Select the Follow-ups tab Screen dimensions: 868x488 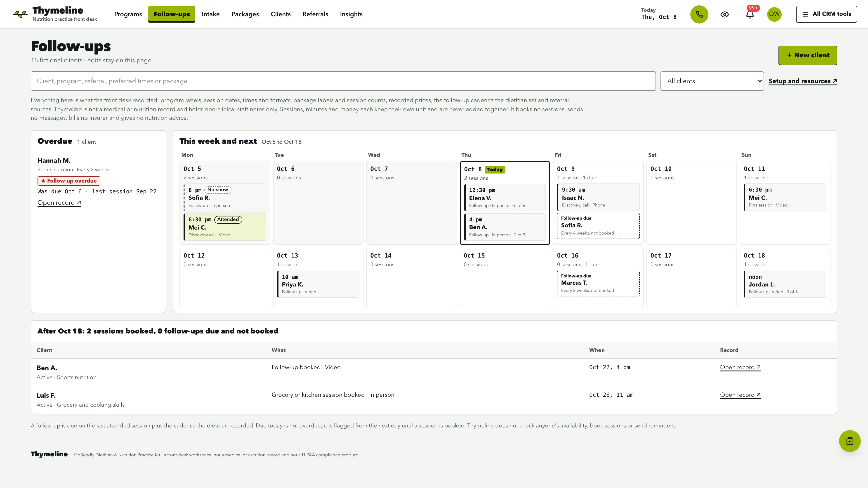coord(172,14)
